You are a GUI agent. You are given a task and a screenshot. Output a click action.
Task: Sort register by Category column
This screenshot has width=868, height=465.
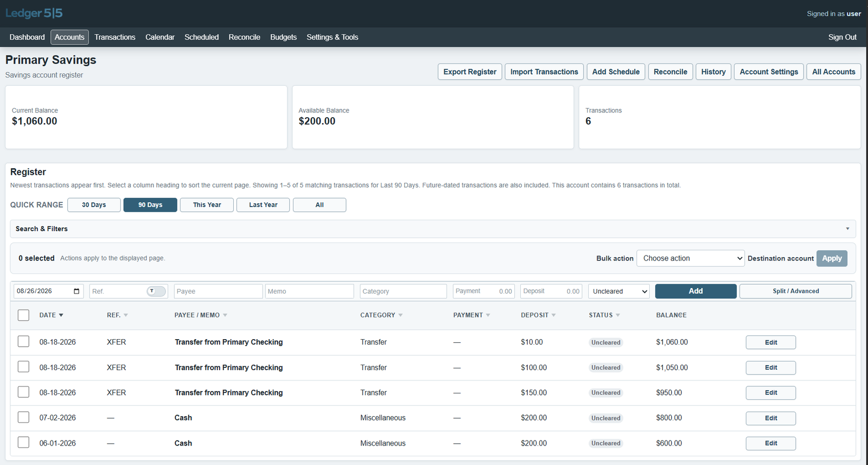381,315
